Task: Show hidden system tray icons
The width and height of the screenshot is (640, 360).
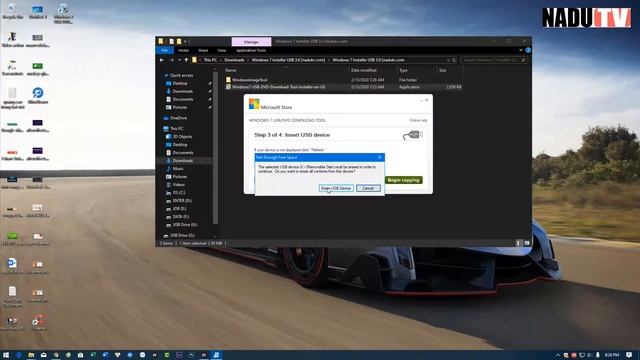Action: 558,355
